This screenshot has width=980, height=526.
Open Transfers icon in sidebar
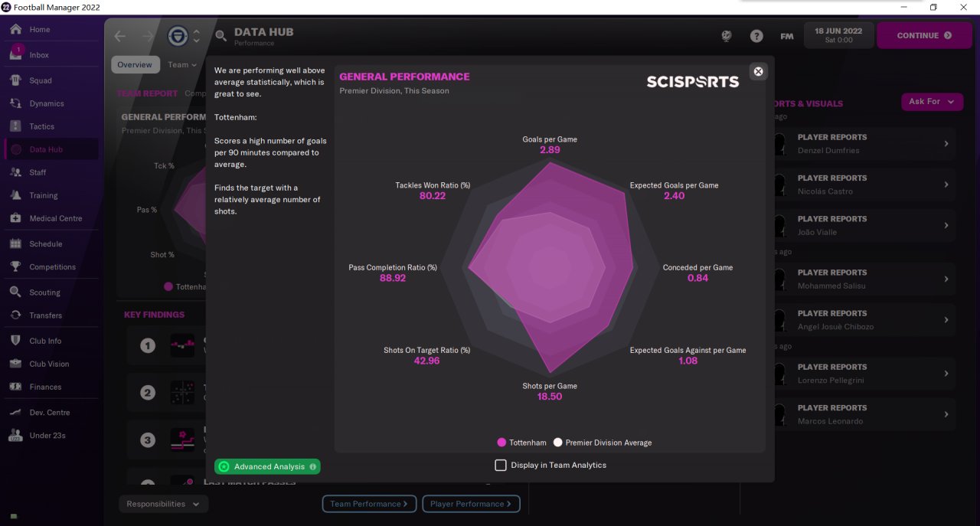click(x=15, y=315)
